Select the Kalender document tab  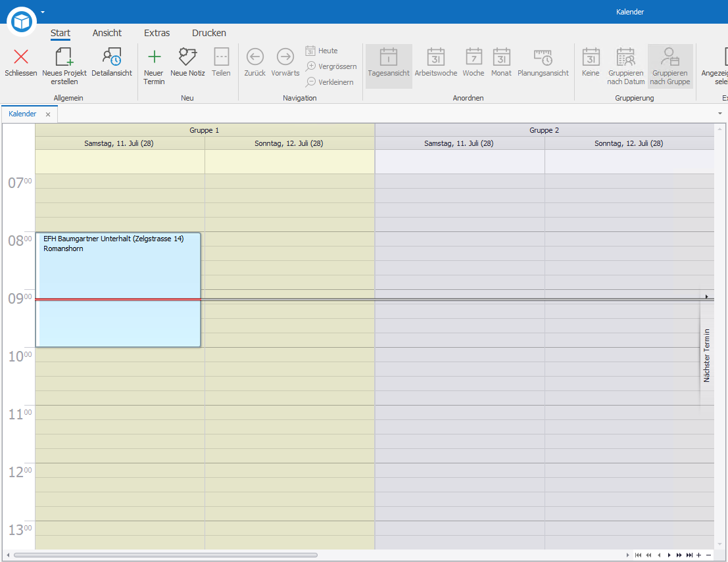[22, 114]
